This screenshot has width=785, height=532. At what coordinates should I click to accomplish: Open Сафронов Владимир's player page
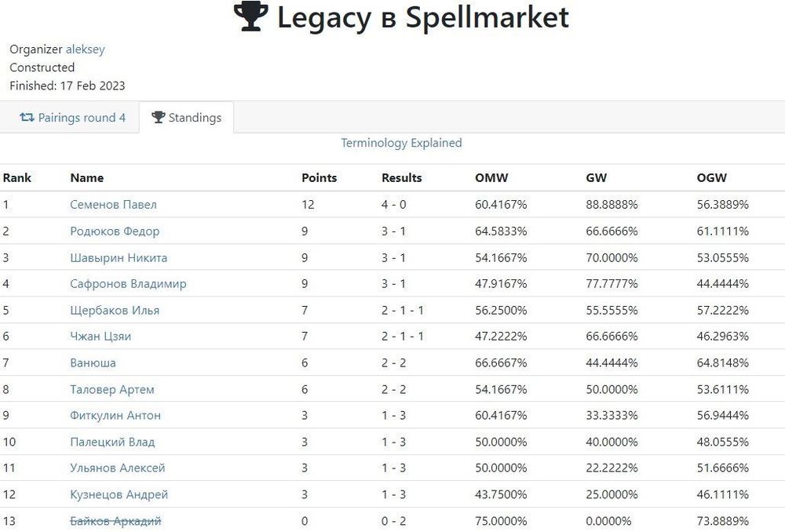[x=128, y=284]
